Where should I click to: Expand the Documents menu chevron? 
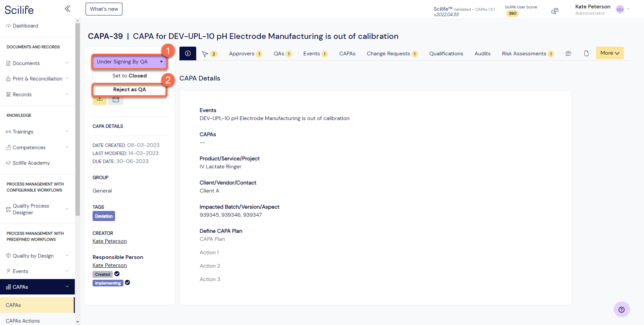(x=67, y=63)
